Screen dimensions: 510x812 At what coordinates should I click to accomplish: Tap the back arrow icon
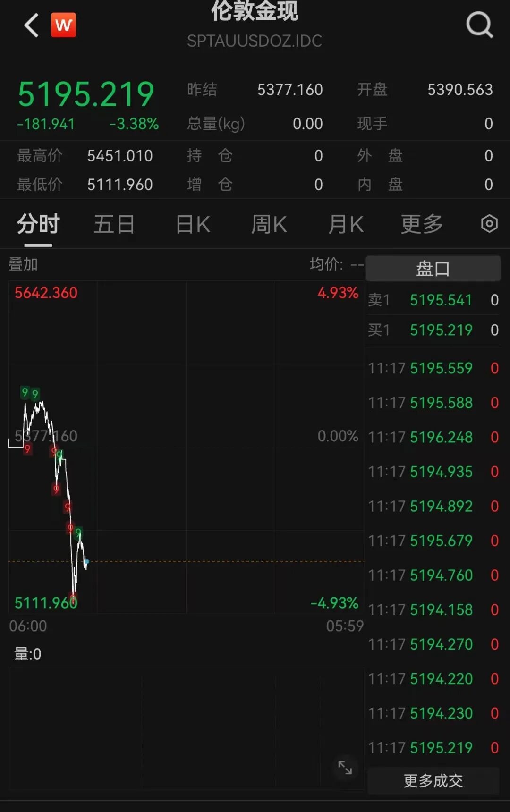pyautogui.click(x=31, y=25)
